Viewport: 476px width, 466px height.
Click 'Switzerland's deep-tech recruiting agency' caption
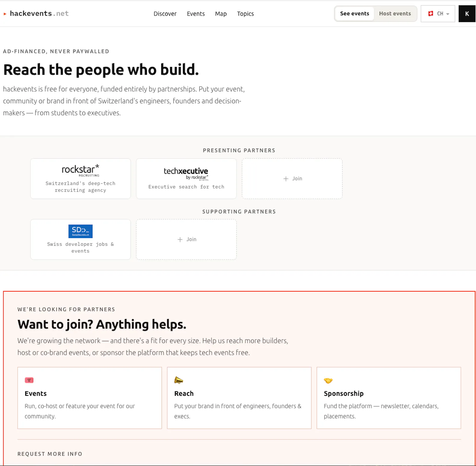point(80,187)
